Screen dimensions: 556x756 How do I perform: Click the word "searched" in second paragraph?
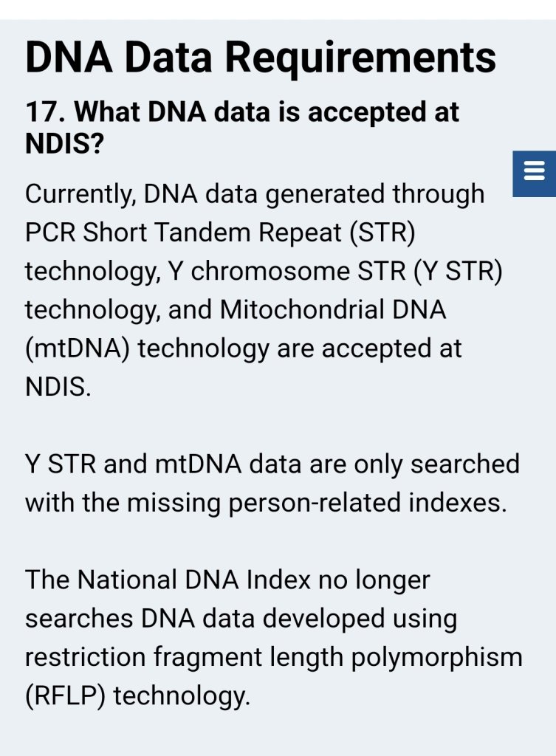coord(464,464)
